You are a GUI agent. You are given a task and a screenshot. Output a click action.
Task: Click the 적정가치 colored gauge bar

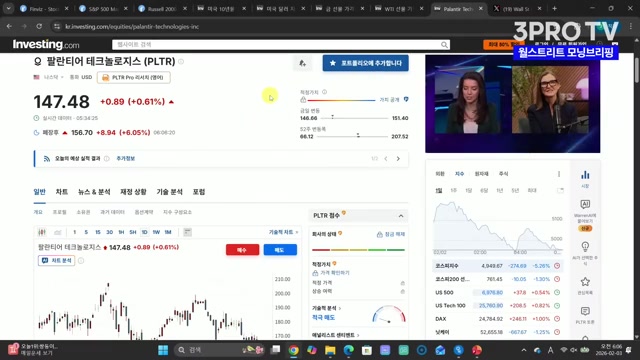[341, 100]
